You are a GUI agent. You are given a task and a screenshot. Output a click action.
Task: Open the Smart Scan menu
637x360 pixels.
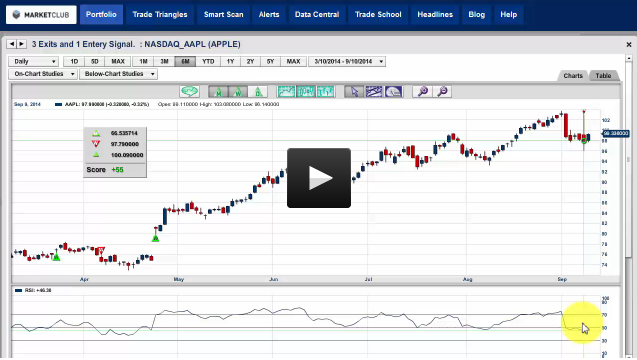pyautogui.click(x=223, y=15)
